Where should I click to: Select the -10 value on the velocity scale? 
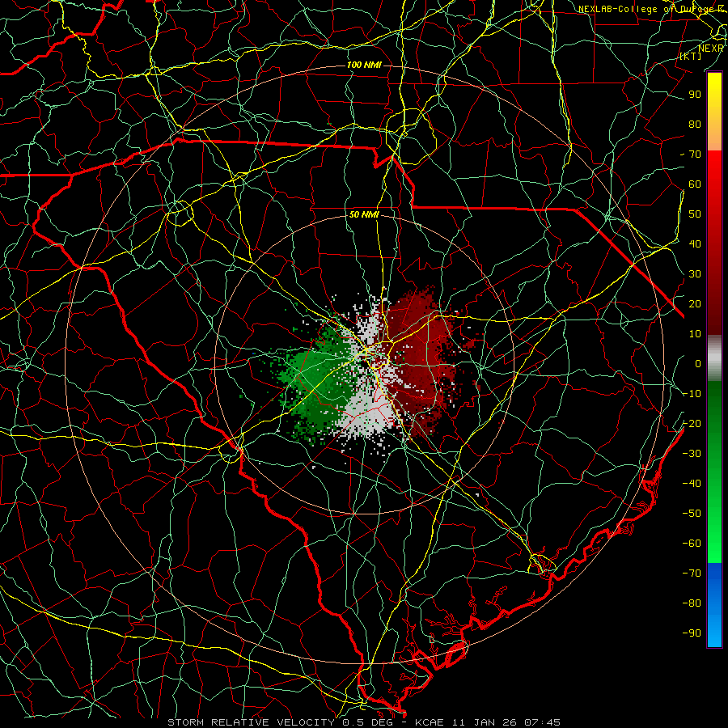[692, 394]
